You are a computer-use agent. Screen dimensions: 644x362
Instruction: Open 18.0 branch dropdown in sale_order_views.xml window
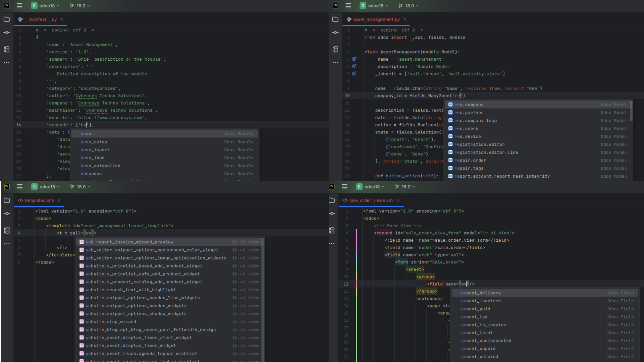[405, 187]
